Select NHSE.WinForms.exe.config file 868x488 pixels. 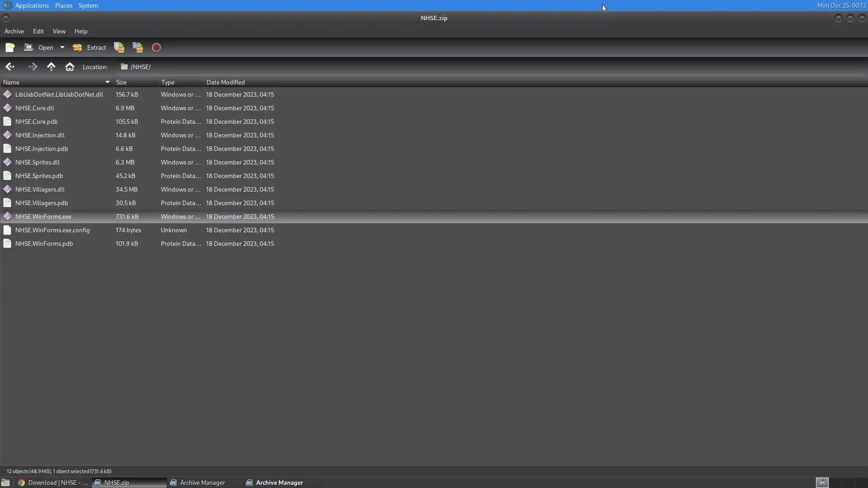[x=52, y=230]
